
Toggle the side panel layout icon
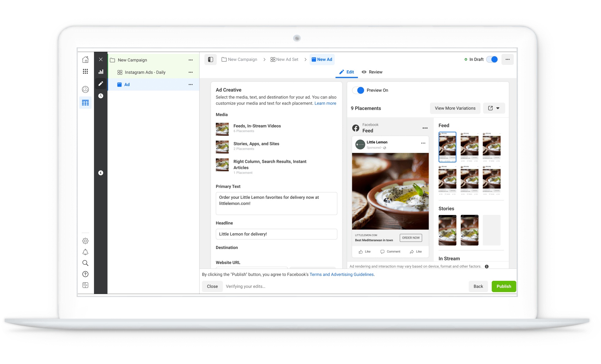pos(211,59)
